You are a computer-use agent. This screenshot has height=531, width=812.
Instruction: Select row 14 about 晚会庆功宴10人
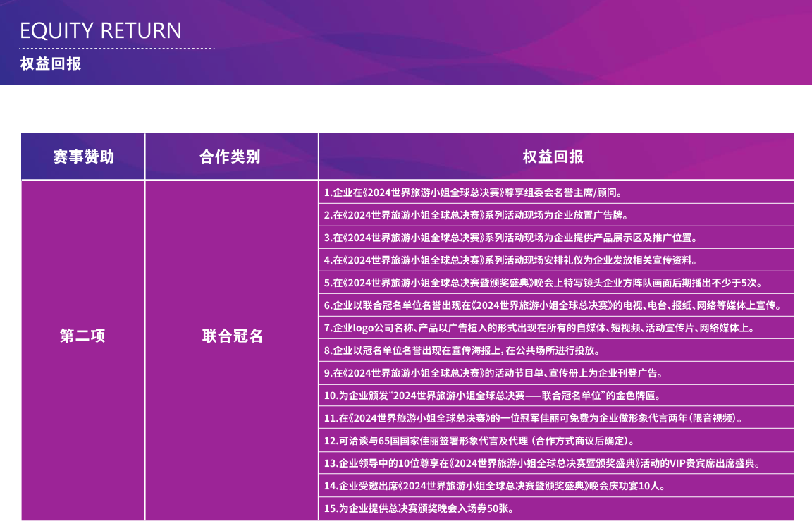coord(556,486)
